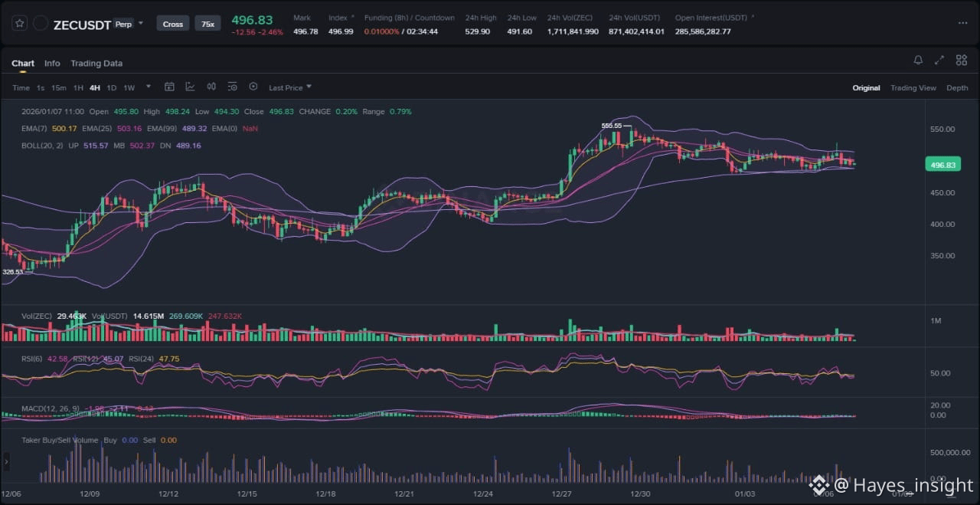980x505 pixels.
Task: Click the circular replay icon in toolbar
Action: 253,87
